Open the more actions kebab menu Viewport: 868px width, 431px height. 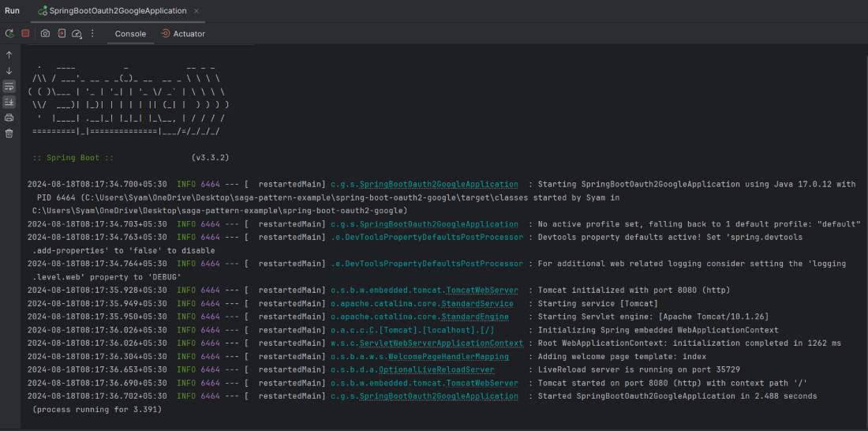click(x=92, y=33)
